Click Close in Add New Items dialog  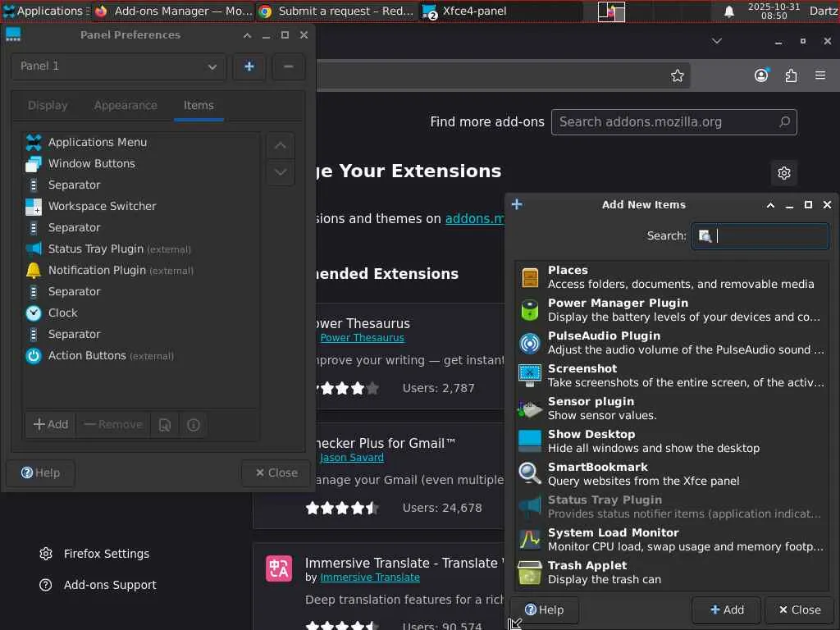tap(799, 610)
